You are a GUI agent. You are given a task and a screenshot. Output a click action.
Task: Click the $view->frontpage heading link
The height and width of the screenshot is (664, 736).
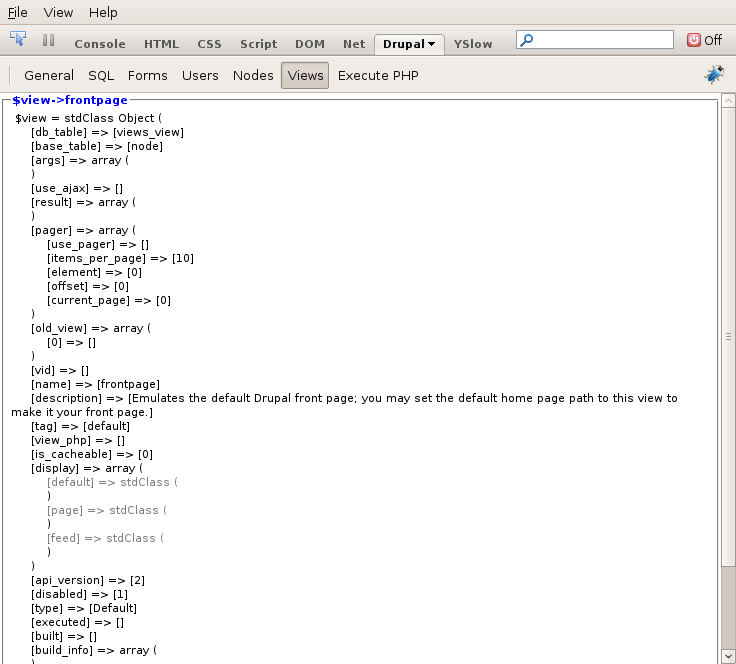pos(70,100)
